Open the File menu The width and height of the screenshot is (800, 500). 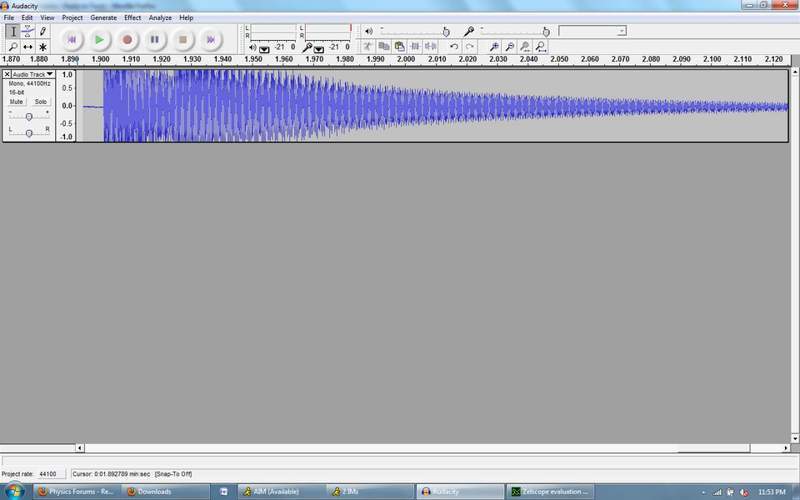9,17
